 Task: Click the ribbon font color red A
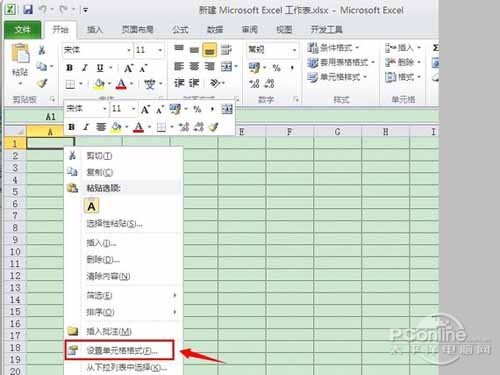121,84
